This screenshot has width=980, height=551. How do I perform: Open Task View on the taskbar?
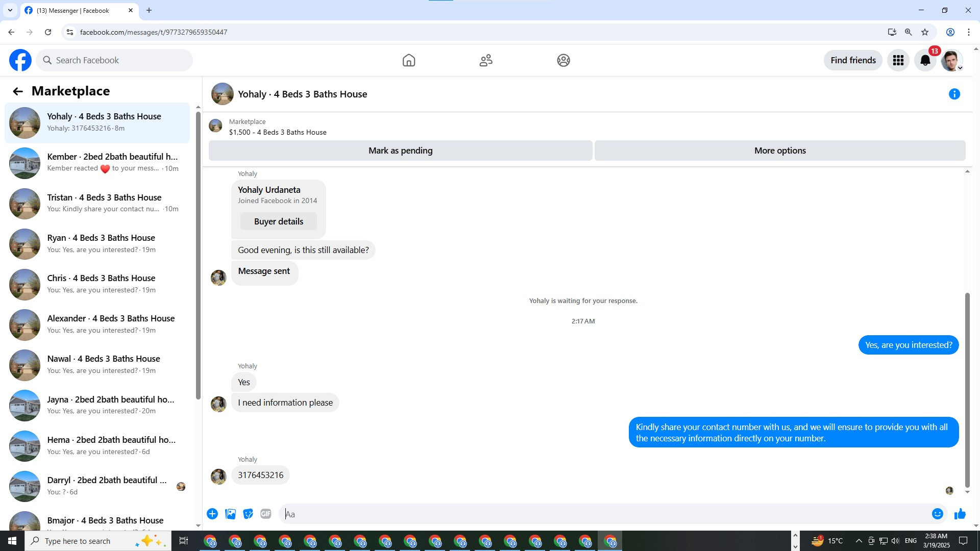click(x=184, y=541)
